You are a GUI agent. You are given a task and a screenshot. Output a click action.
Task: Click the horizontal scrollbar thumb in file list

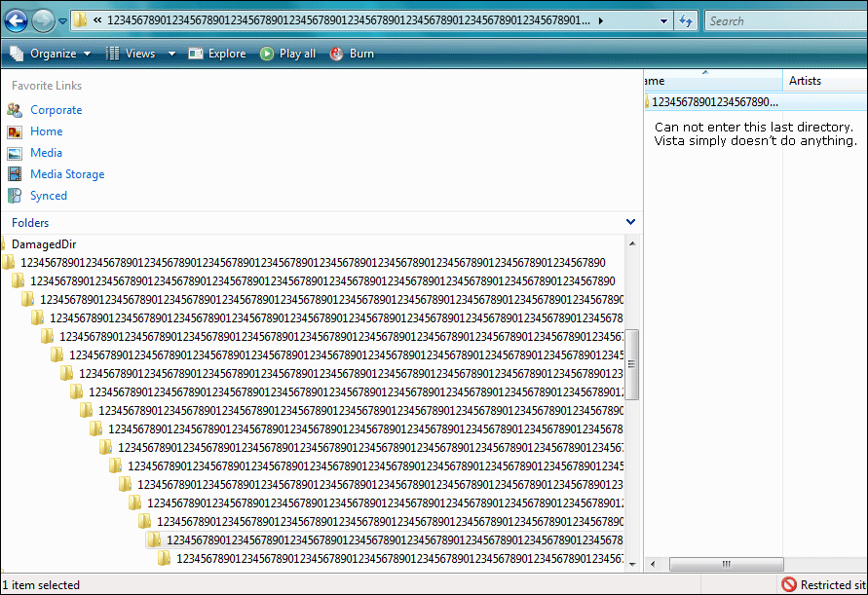coord(727,564)
